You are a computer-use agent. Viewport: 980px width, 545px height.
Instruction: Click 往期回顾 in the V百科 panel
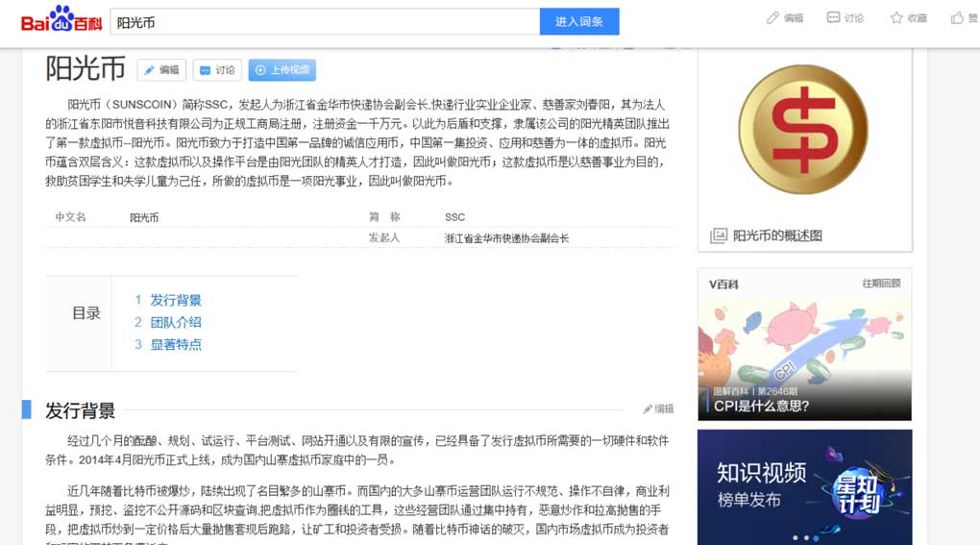[x=881, y=284]
